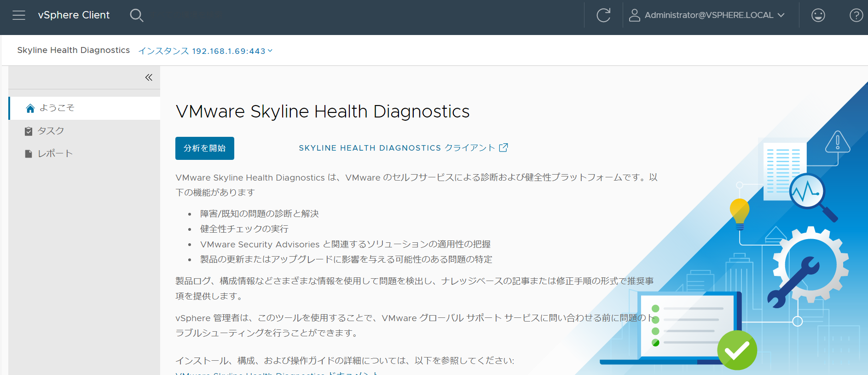Click the document icon beside レポート
This screenshot has height=375, width=868.
coord(29,154)
